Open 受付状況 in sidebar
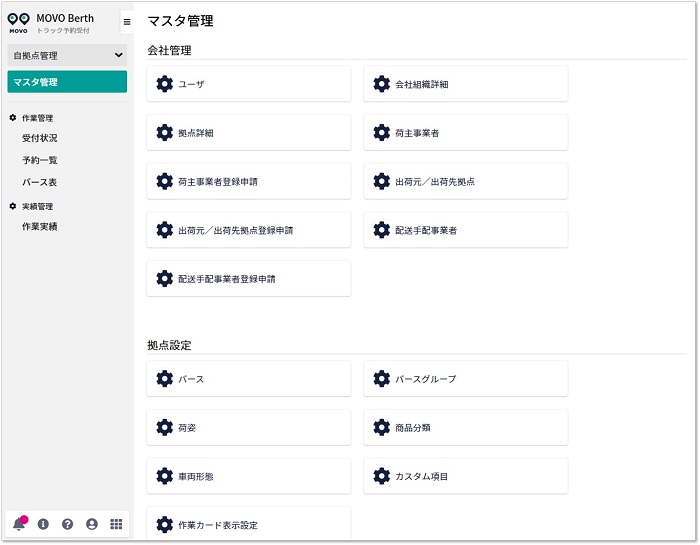The height and width of the screenshot is (545, 700). point(40,138)
